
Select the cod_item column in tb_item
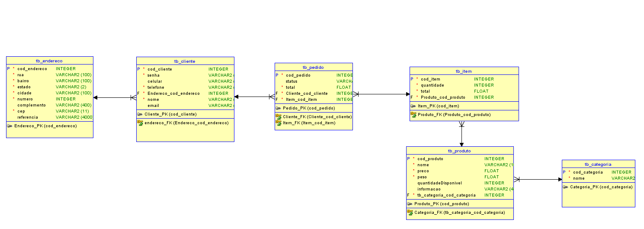point(464,79)
